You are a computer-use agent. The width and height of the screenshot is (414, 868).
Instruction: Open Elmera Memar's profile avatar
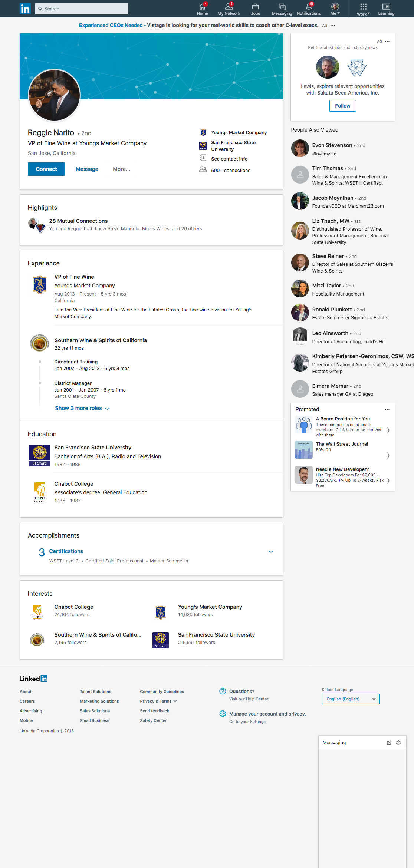pyautogui.click(x=300, y=389)
